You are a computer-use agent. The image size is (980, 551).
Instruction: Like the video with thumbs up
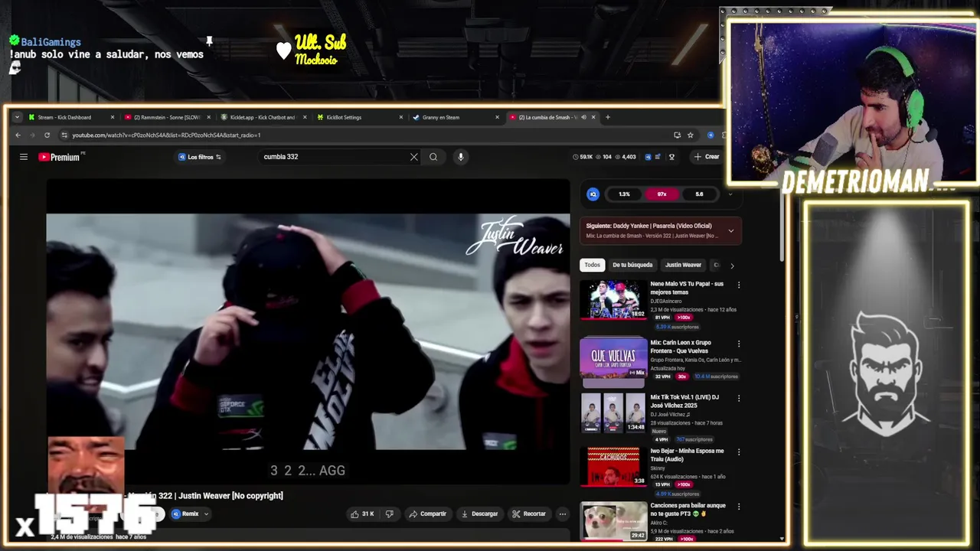[x=362, y=514]
